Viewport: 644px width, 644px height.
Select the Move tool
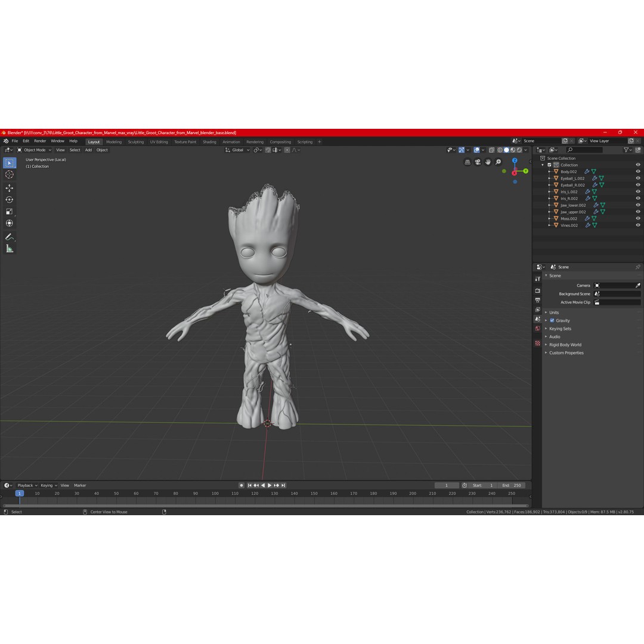[10, 188]
